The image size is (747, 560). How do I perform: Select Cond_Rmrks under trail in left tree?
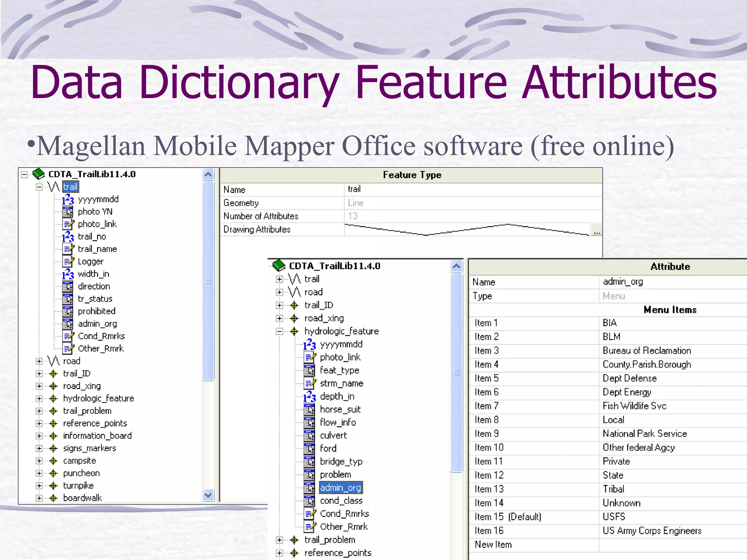tap(101, 336)
